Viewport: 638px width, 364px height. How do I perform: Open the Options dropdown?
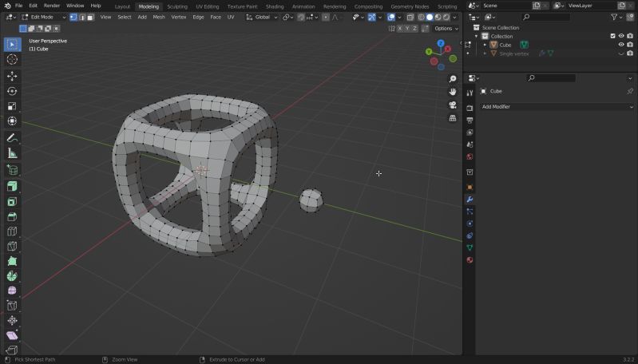446,29
